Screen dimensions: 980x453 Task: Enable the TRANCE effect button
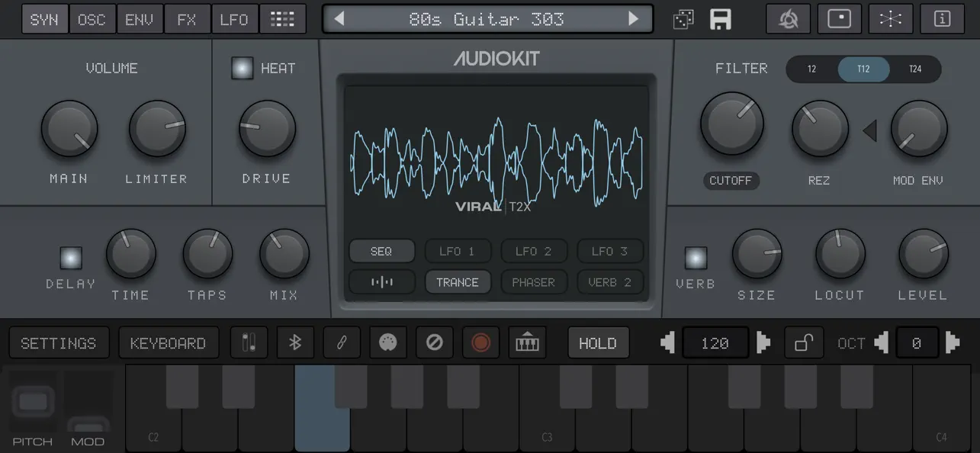[x=458, y=282]
